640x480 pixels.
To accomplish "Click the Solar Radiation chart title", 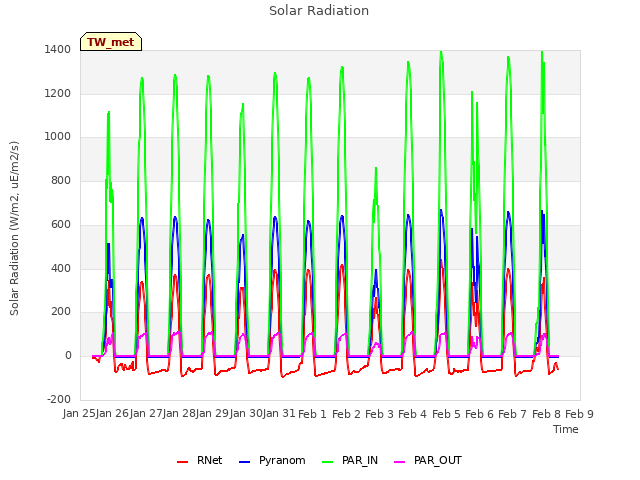I will tap(319, 11).
